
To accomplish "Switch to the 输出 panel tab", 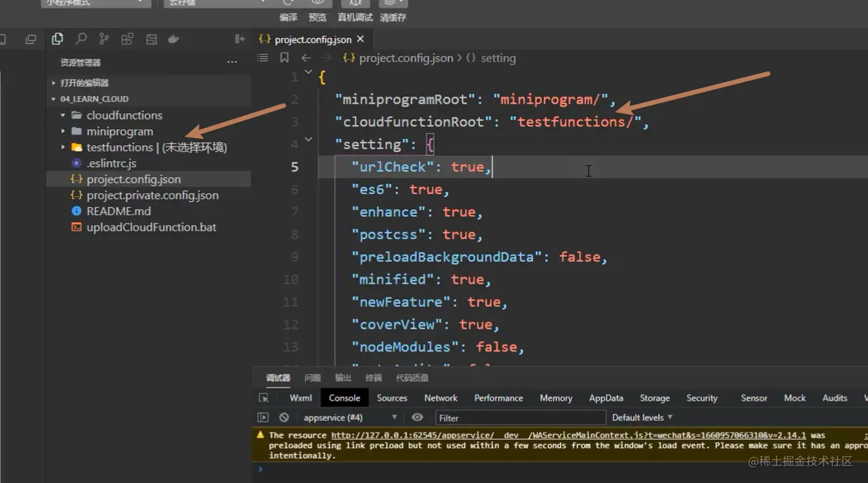I will [343, 378].
